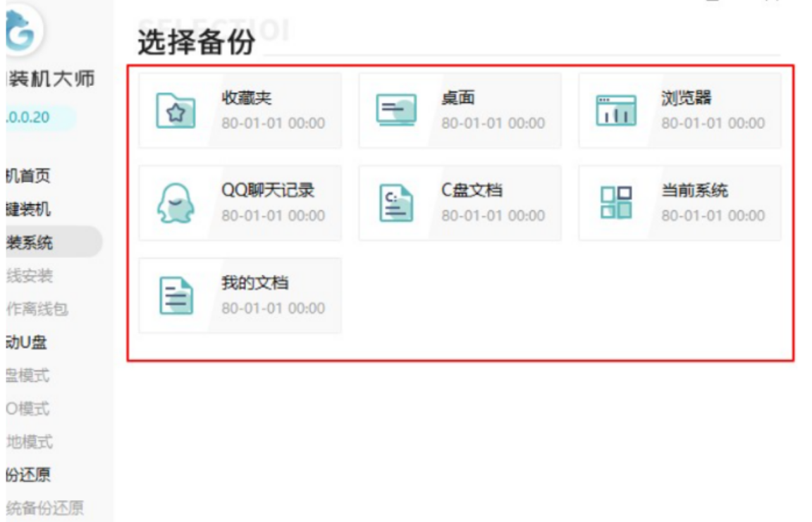The height and width of the screenshot is (522, 812).
Task: Click the date under 当前系统
Action: 713,216
